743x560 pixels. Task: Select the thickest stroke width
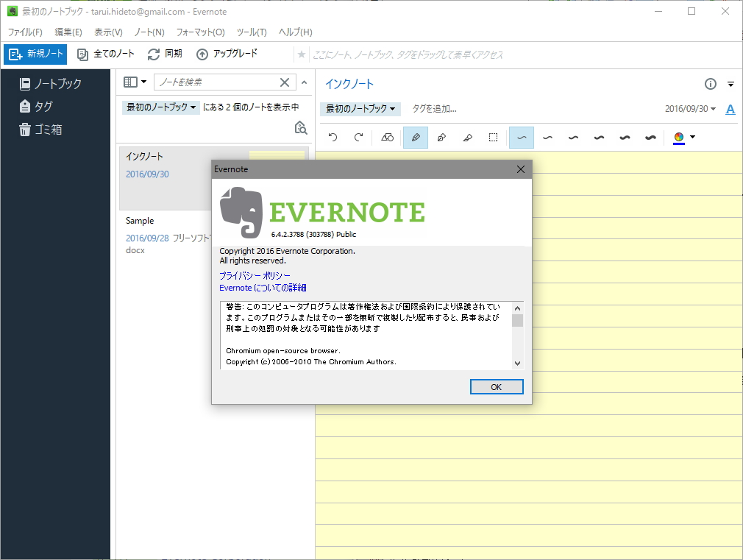pyautogui.click(x=650, y=137)
